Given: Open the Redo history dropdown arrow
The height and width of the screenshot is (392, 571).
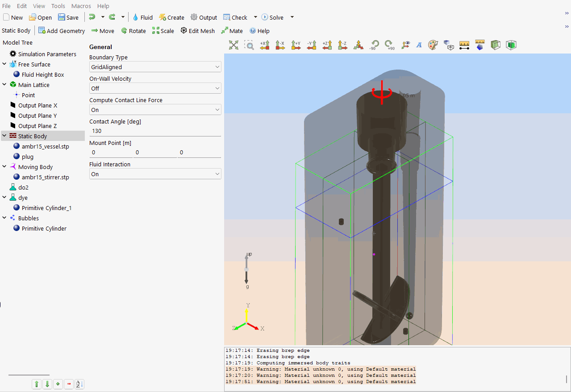Looking at the screenshot, I should pyautogui.click(x=123, y=17).
